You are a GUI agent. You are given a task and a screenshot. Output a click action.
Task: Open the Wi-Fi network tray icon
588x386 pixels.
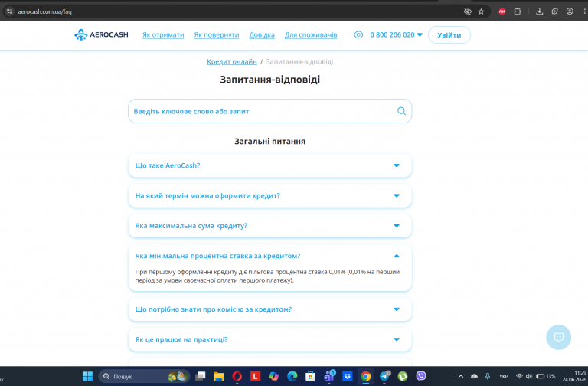pos(519,376)
